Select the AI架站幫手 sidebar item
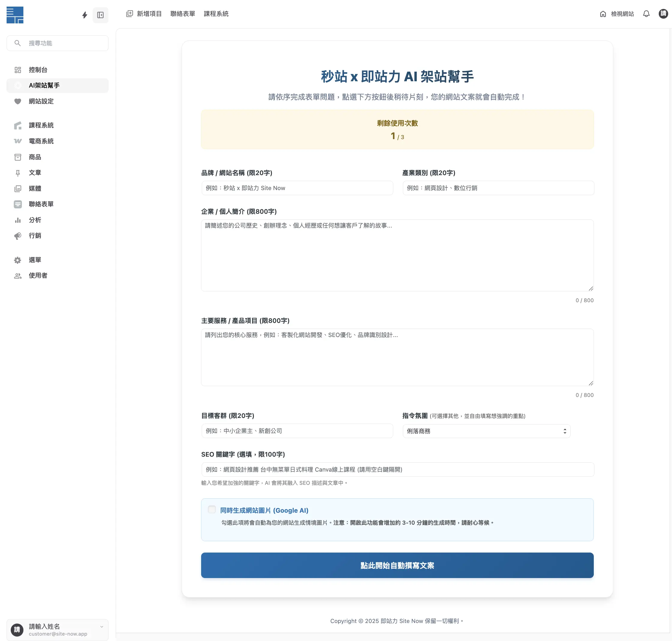This screenshot has width=672, height=641. tap(43, 85)
